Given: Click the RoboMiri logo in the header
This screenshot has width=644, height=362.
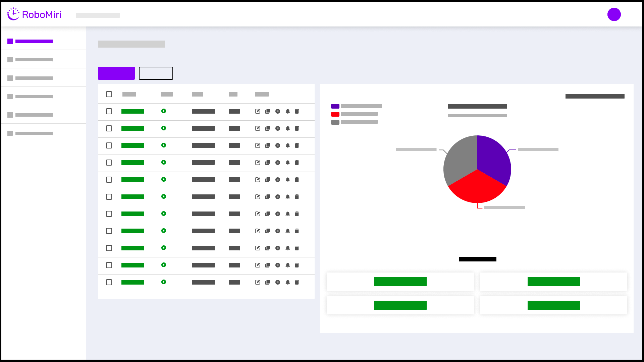Looking at the screenshot, I should 34,14.
